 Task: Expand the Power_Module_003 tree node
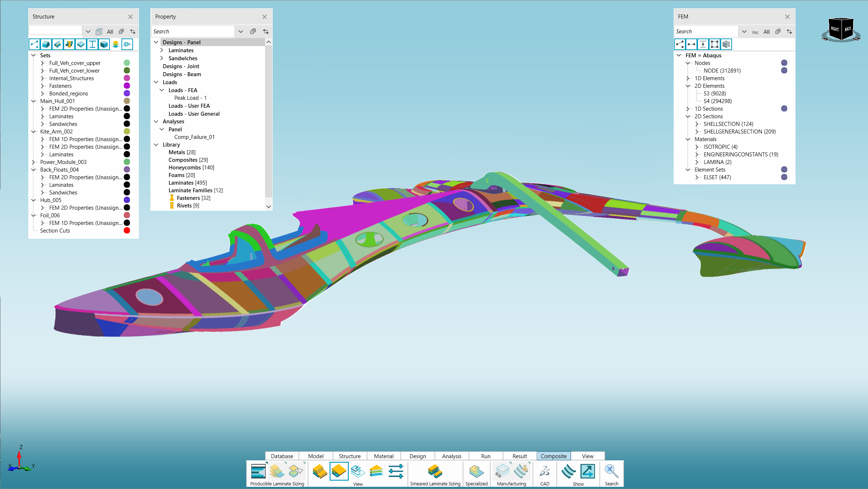pos(34,162)
